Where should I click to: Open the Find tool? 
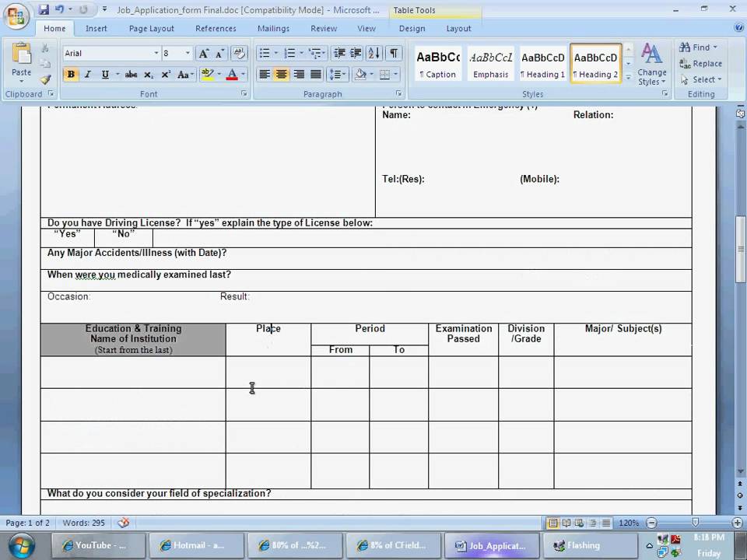698,47
